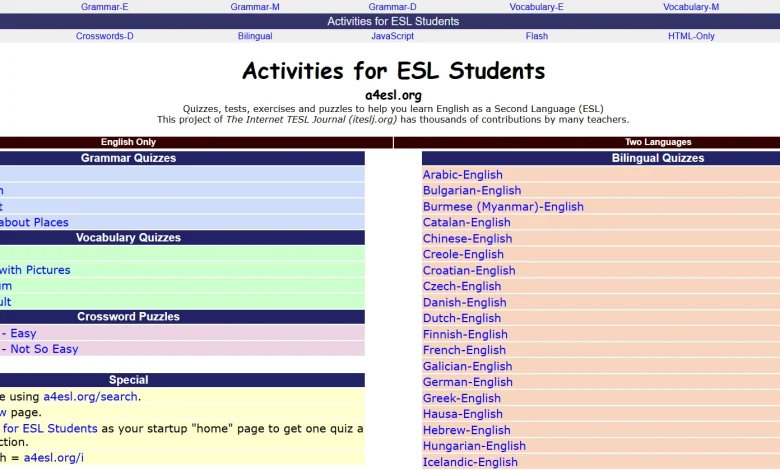This screenshot has width=780, height=470.
Task: Open the Grammar-E navigation link
Action: pos(104,7)
